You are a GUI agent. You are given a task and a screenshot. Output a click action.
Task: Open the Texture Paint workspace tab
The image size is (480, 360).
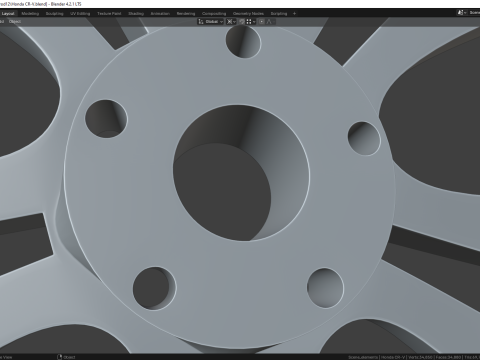[109, 14]
